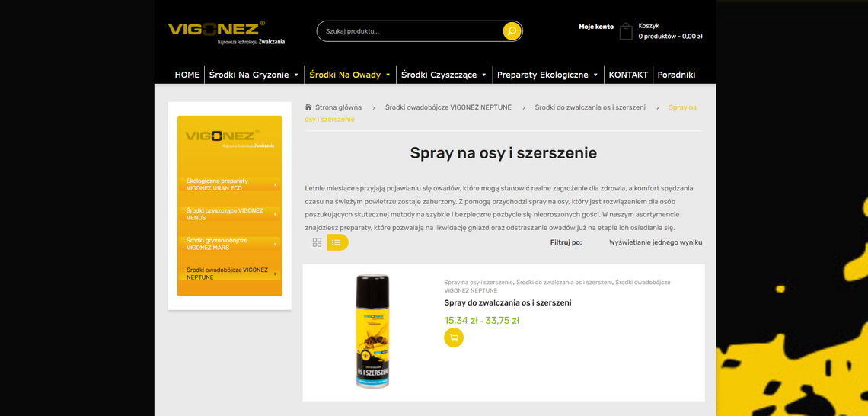Expand Środki gryzoniobójcze VIGONEZ MARS sidebar item
Viewport: 868px width, 416px height.
click(230, 244)
